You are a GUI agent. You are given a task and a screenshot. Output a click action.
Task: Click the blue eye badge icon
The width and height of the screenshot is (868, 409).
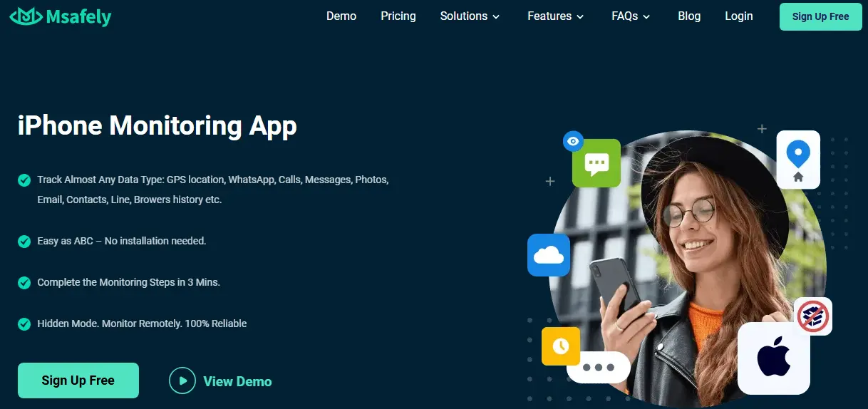click(x=573, y=141)
